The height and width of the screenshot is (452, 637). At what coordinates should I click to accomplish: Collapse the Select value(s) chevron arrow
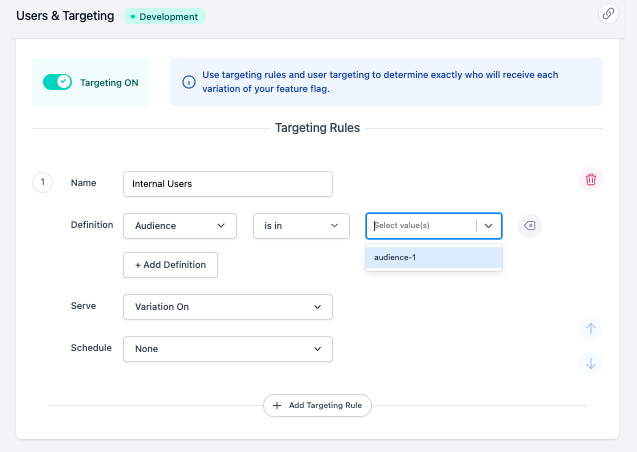point(489,226)
